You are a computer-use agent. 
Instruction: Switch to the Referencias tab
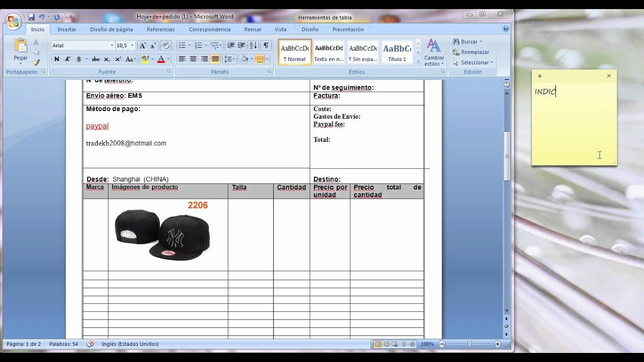[x=160, y=29]
